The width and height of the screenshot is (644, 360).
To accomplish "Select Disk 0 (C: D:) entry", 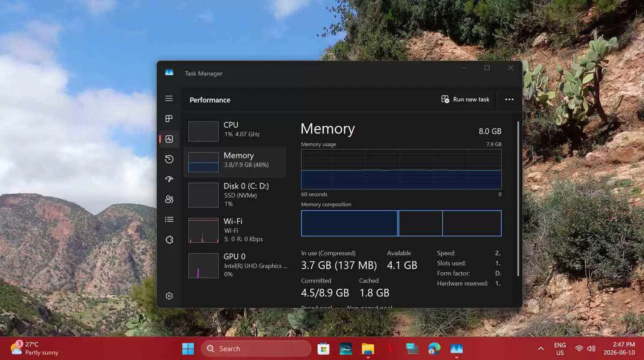I will pos(234,194).
